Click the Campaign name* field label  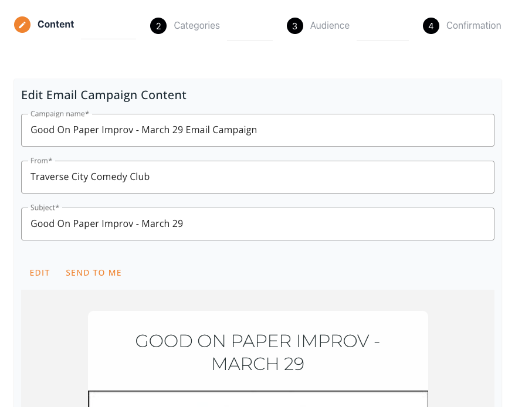60,114
